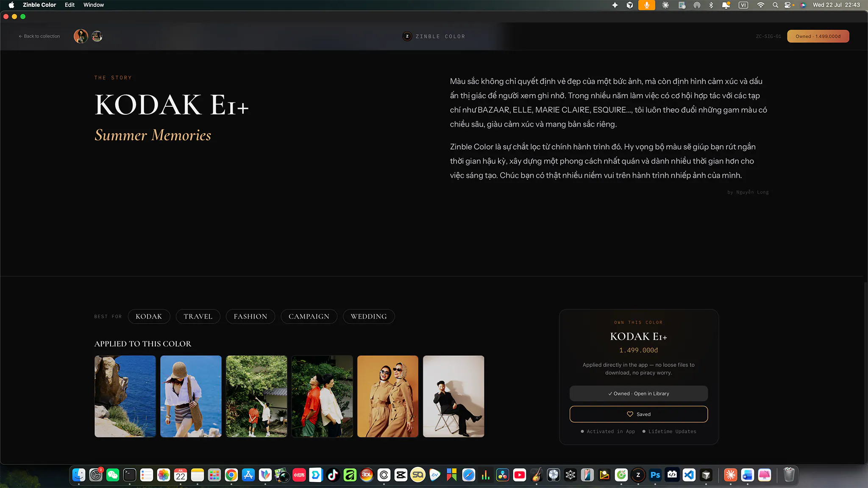Select the FASHION best-for tag
The height and width of the screenshot is (488, 868).
click(x=250, y=316)
